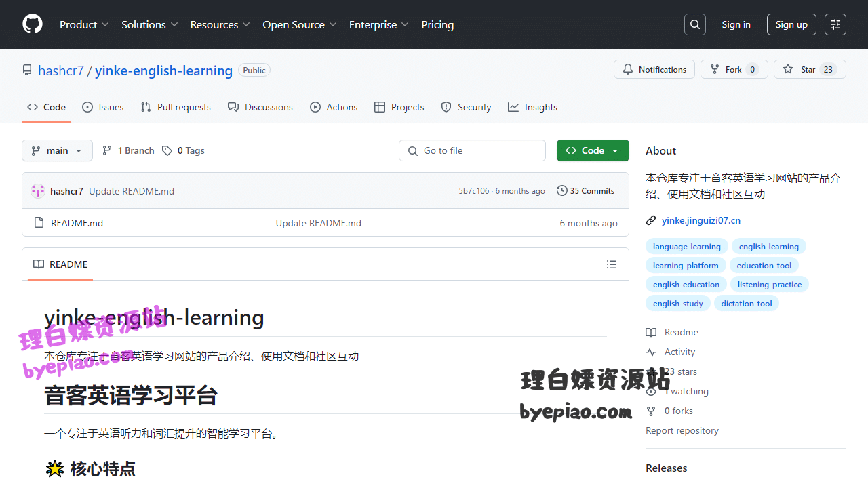
Task: Open the README.md file
Action: click(x=77, y=223)
